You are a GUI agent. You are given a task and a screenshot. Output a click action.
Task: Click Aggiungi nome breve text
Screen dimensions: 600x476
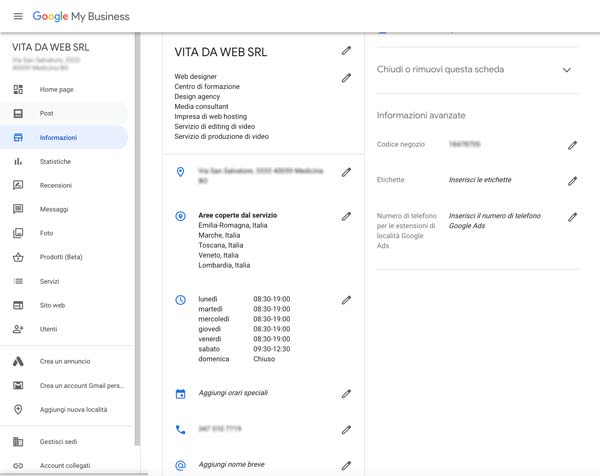click(232, 465)
